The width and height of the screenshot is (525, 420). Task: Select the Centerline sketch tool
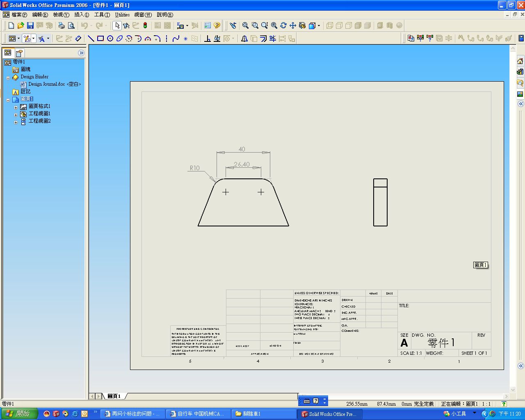pos(167,39)
